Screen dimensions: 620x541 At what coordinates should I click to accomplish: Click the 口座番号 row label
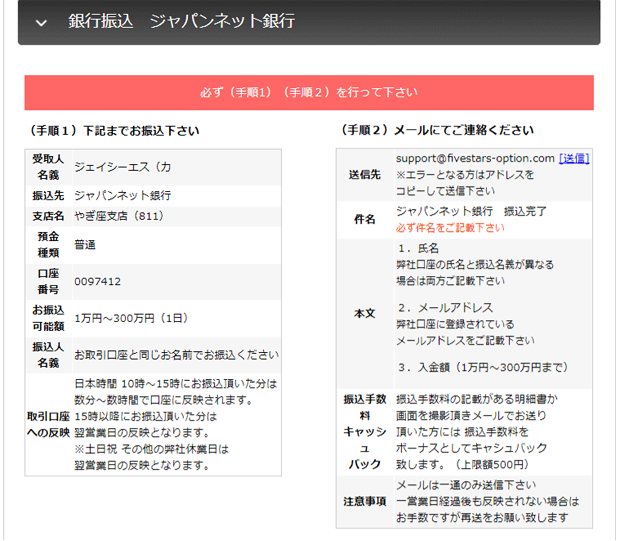pyautogui.click(x=48, y=282)
